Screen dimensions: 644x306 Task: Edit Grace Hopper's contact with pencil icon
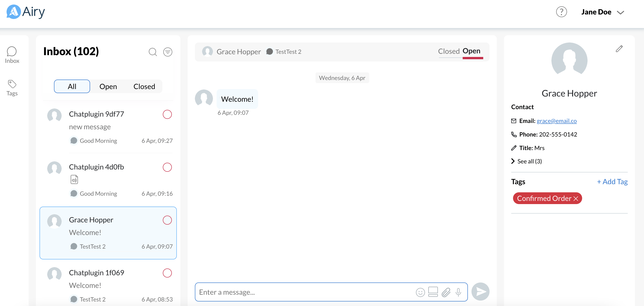coord(619,49)
